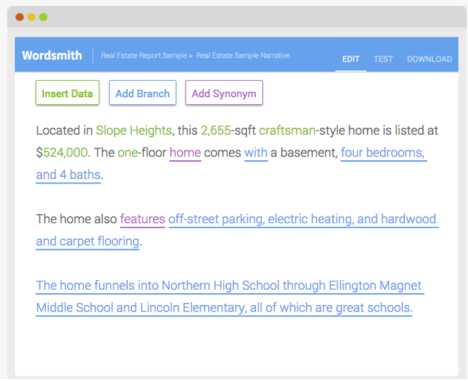Click the craftsman data variable
The height and width of the screenshot is (381, 468).
(287, 130)
